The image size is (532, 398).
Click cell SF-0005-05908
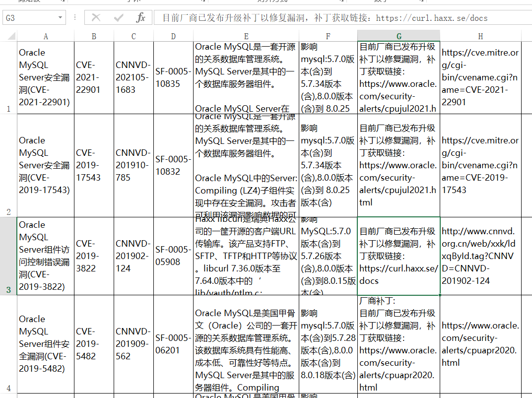pyautogui.click(x=173, y=256)
